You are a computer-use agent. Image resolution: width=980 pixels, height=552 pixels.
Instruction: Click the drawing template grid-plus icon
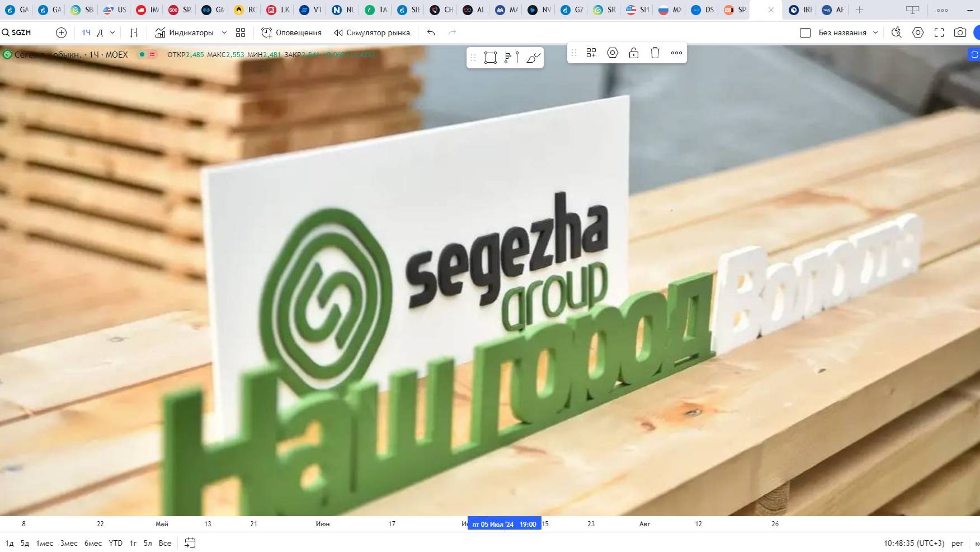tap(591, 53)
